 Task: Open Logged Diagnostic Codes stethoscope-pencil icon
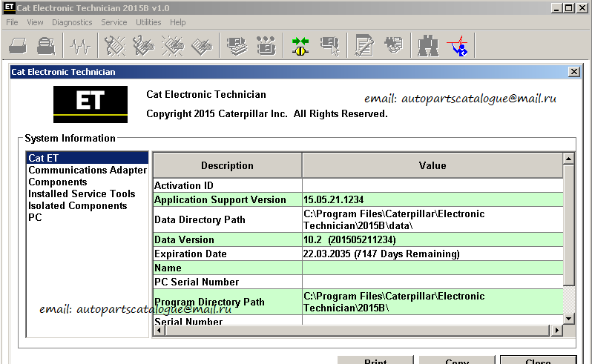143,46
